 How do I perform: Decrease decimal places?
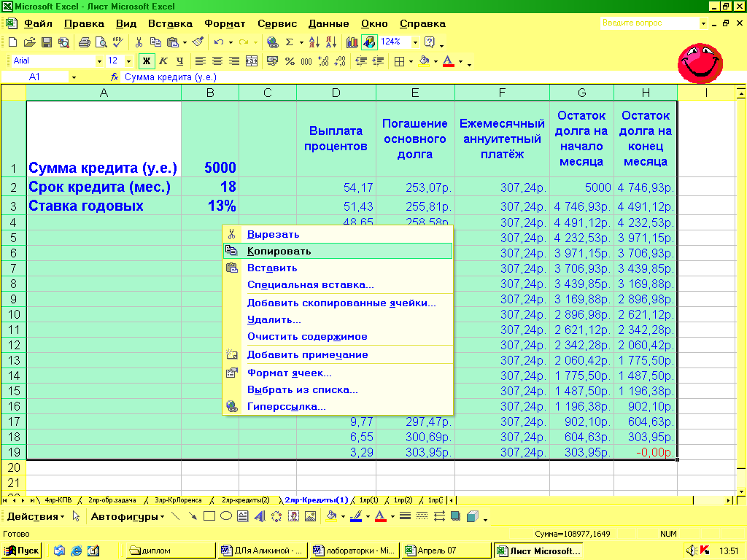340,61
